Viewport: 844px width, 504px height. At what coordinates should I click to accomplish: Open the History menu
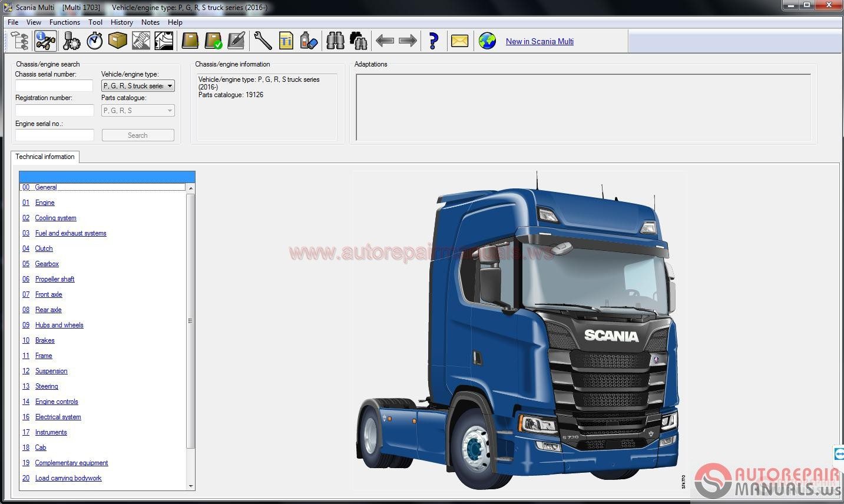coord(122,22)
